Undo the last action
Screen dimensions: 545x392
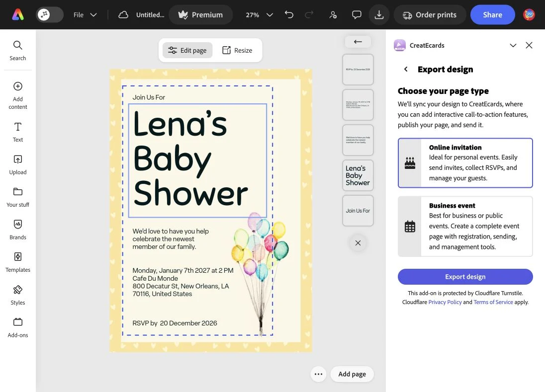click(x=289, y=14)
